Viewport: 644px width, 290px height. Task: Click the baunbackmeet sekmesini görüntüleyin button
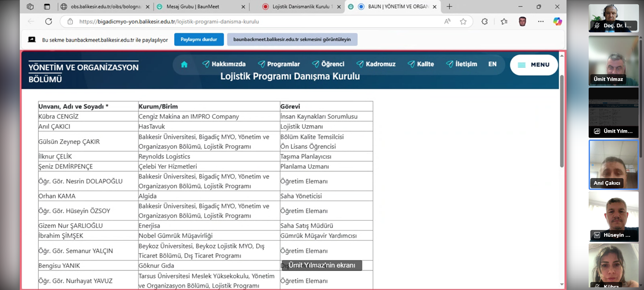pos(292,40)
